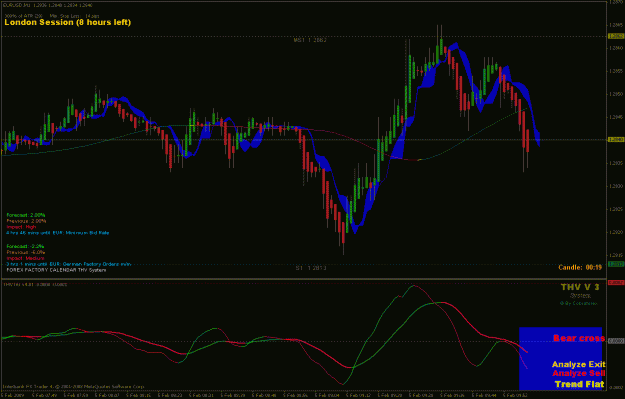Click the Bear cross signal text

(579, 338)
